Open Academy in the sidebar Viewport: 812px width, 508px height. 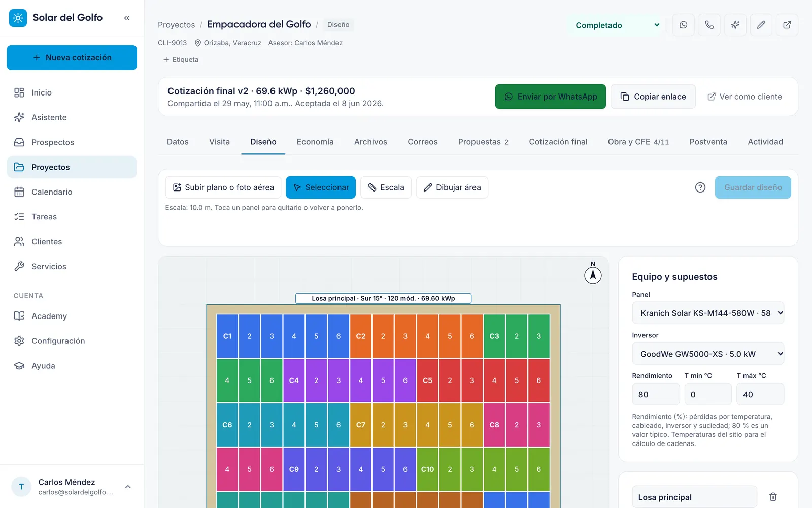[x=72, y=316]
